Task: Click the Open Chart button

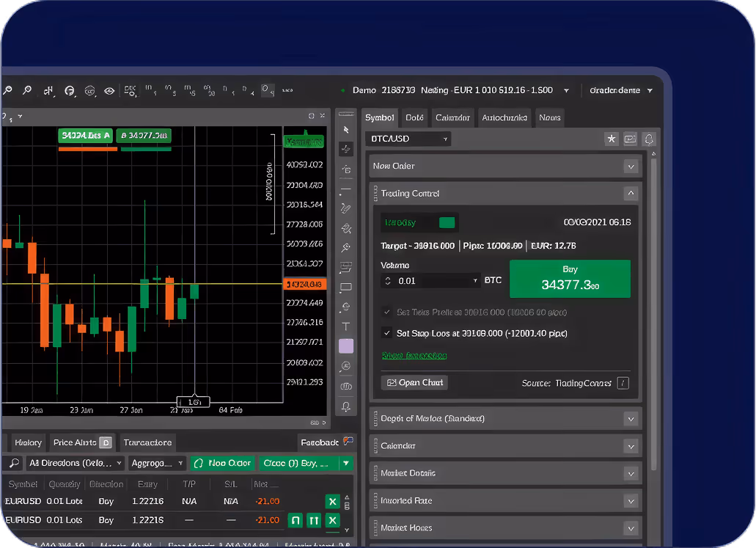Action: point(414,382)
